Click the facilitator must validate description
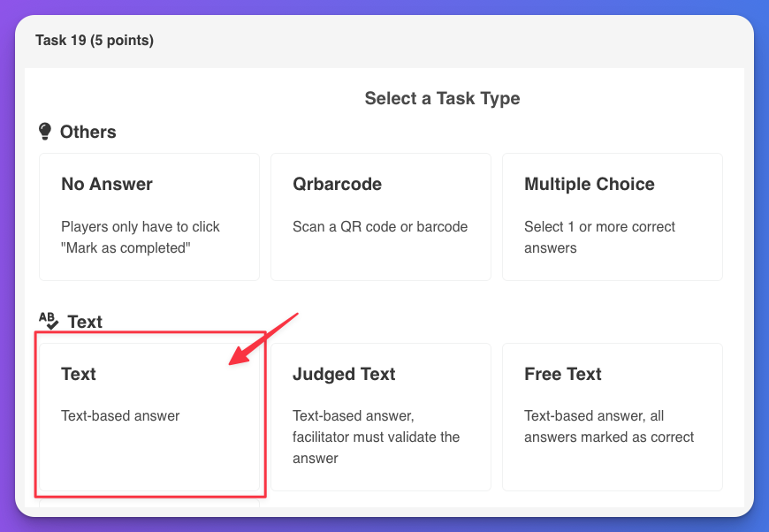Screen dimensions: 769x532 pyautogui.click(x=376, y=437)
